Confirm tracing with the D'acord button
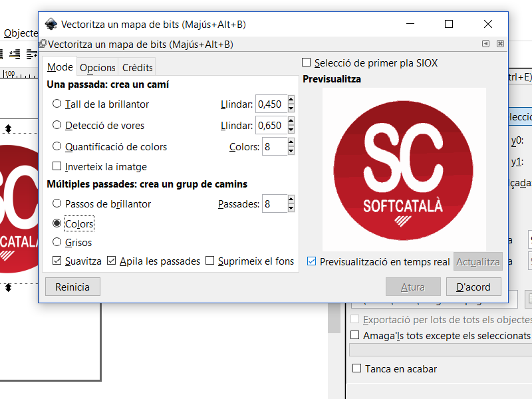Screen dimensions: 532x399 pyautogui.click(x=473, y=287)
